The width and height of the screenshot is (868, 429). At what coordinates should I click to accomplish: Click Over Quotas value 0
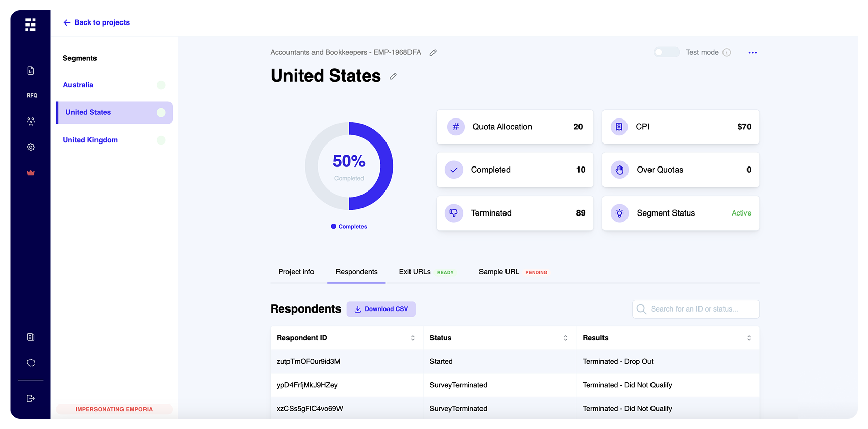coord(749,170)
